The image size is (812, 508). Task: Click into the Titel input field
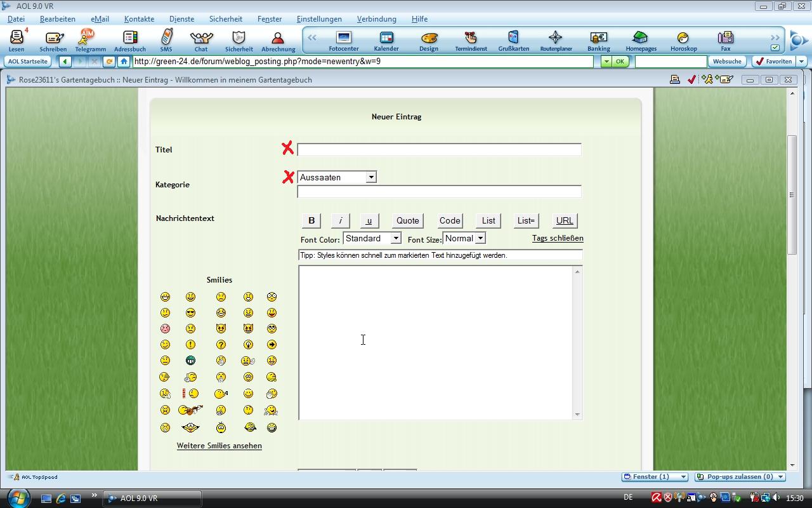(439, 150)
